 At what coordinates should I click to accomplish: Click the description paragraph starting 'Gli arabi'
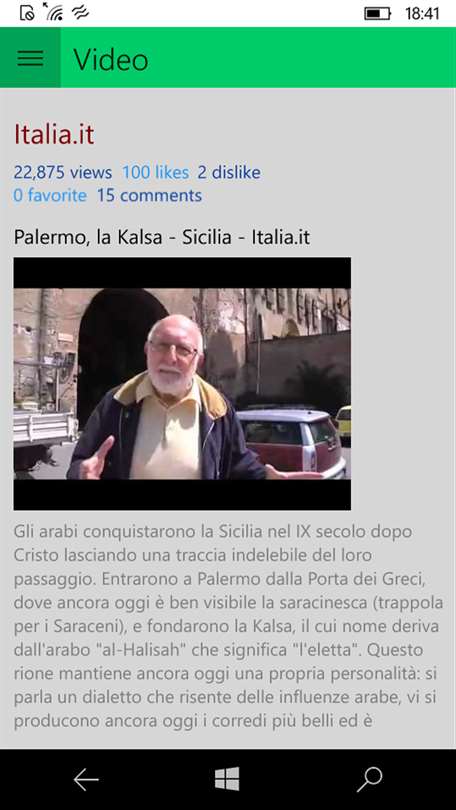click(228, 627)
